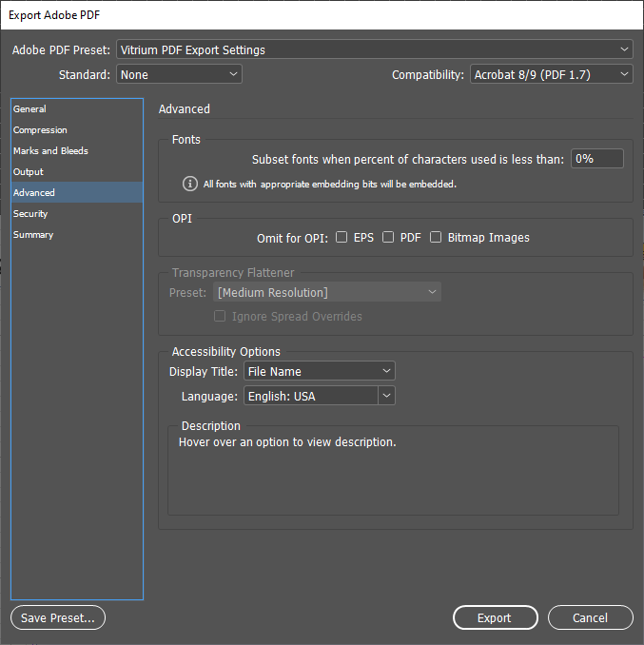Click the Language text field showing English: USA

pyautogui.click(x=311, y=396)
